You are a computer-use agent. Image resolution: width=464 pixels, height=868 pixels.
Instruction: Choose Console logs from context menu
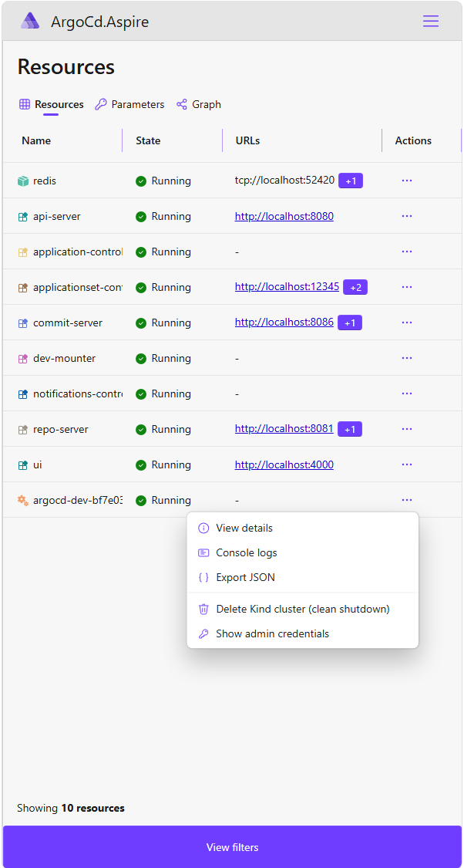coord(302,552)
